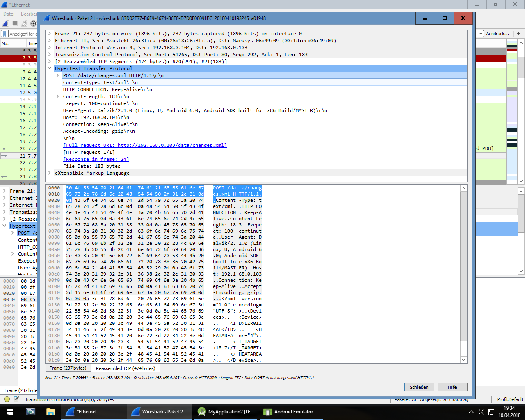Expand the eXtensible Markup Language node
This screenshot has height=420, width=525.
click(x=50, y=173)
